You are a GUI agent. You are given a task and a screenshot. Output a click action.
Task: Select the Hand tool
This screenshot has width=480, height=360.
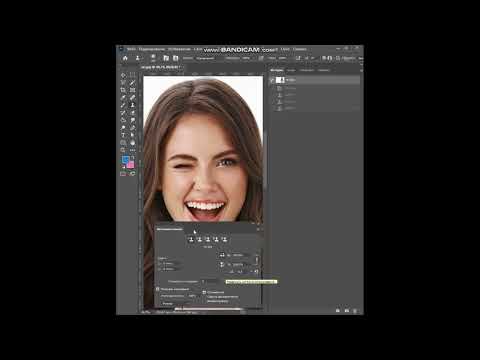(x=132, y=143)
